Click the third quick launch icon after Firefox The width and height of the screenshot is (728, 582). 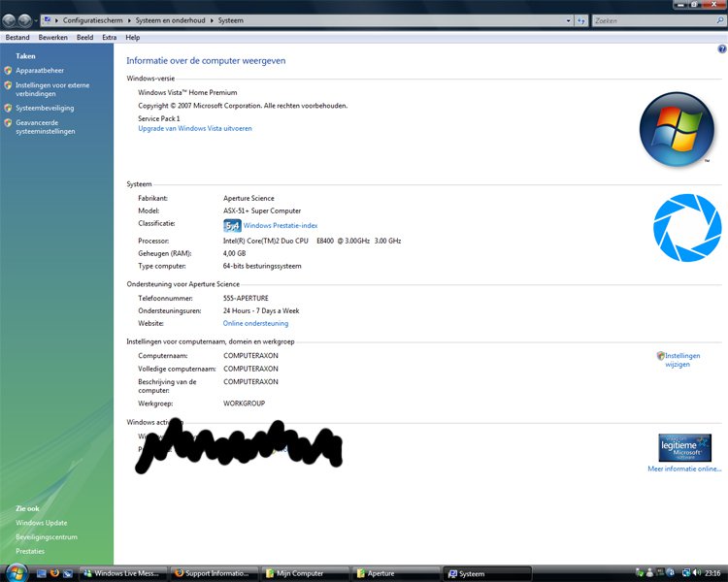68,573
